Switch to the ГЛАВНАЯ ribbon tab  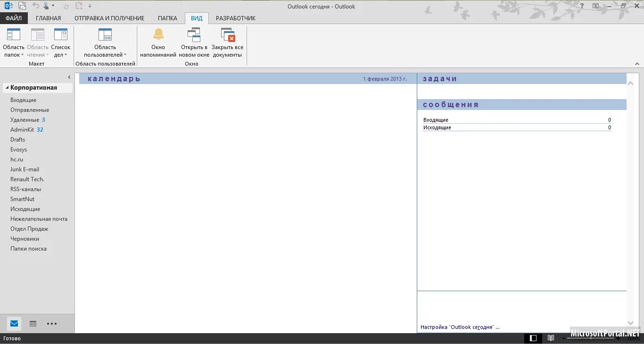pyautogui.click(x=48, y=18)
